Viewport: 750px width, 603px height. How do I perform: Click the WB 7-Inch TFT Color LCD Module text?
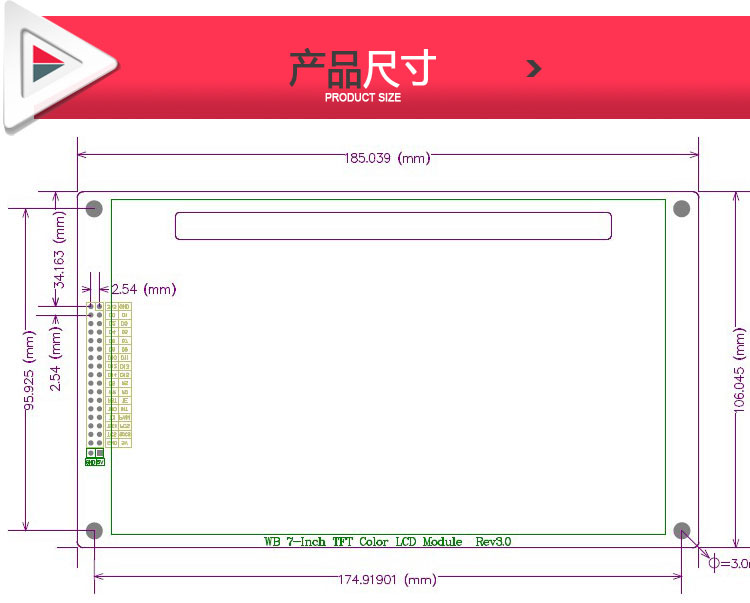pos(363,541)
